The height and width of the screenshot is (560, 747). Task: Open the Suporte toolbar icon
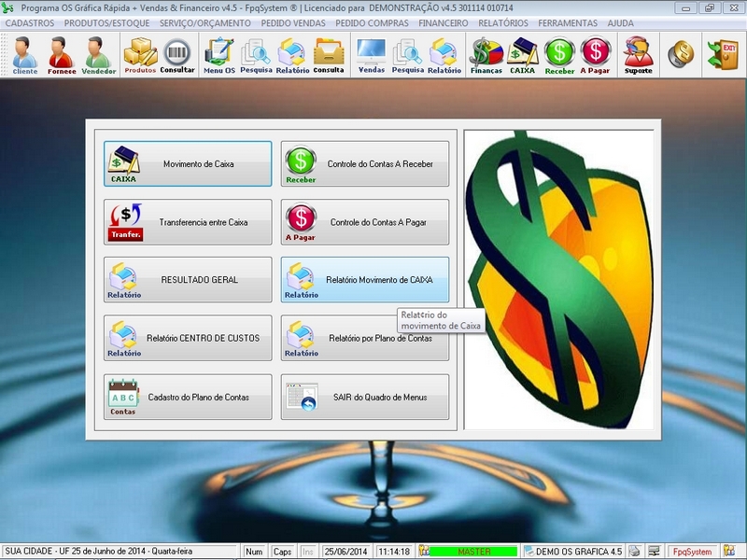[x=639, y=54]
